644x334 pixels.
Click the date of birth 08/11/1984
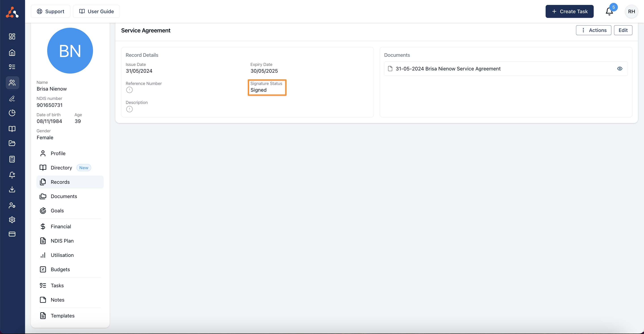tap(49, 121)
